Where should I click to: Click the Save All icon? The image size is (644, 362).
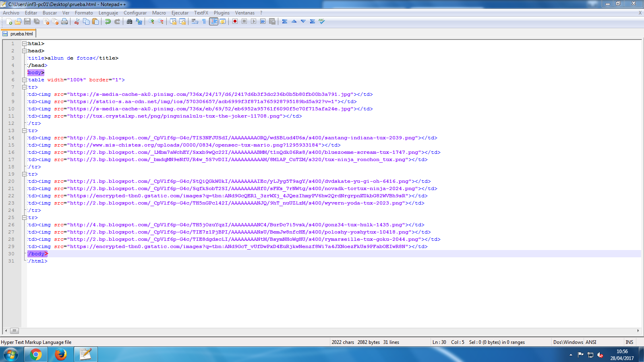[37, 21]
